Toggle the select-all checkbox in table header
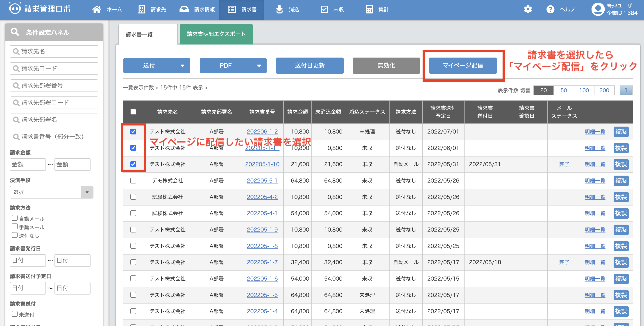This screenshot has width=644, height=326. 133,112
